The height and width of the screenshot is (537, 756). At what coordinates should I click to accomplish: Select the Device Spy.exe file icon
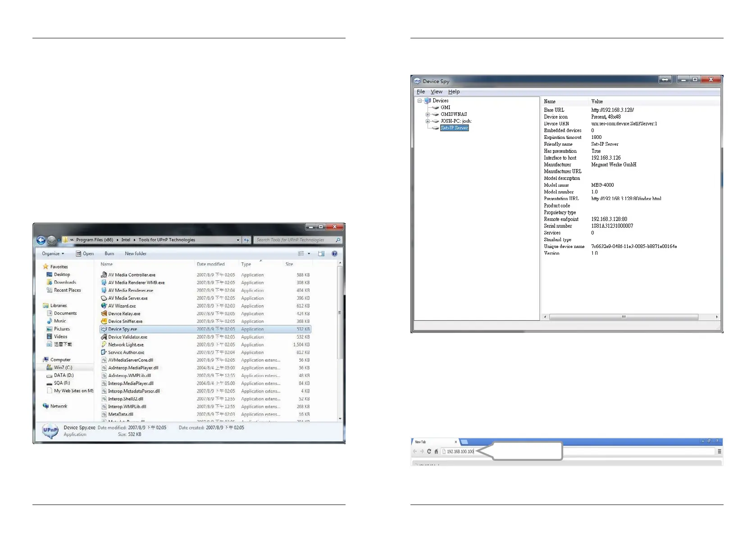(x=104, y=329)
